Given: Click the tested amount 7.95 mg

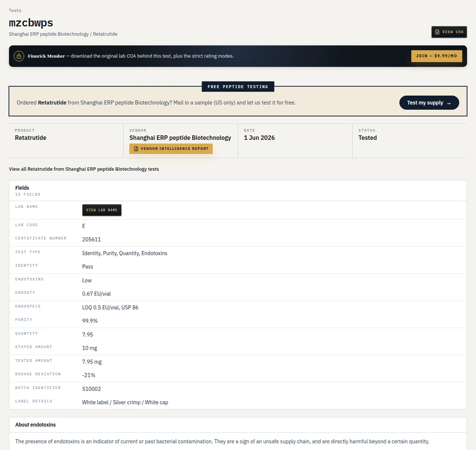Looking at the screenshot, I should (x=92, y=362).
